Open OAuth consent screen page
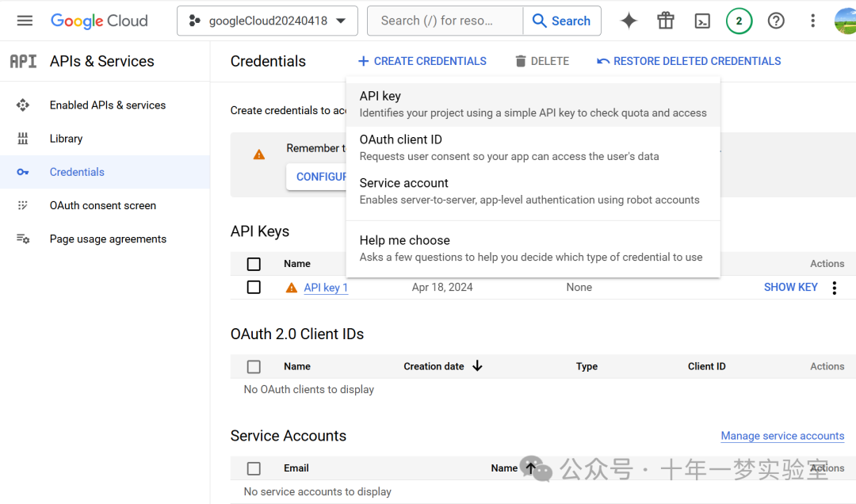 [105, 205]
